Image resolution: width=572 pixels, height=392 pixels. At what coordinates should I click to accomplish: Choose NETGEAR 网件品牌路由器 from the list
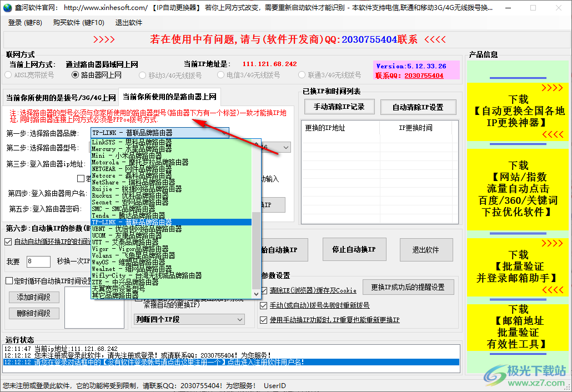[x=171, y=169]
